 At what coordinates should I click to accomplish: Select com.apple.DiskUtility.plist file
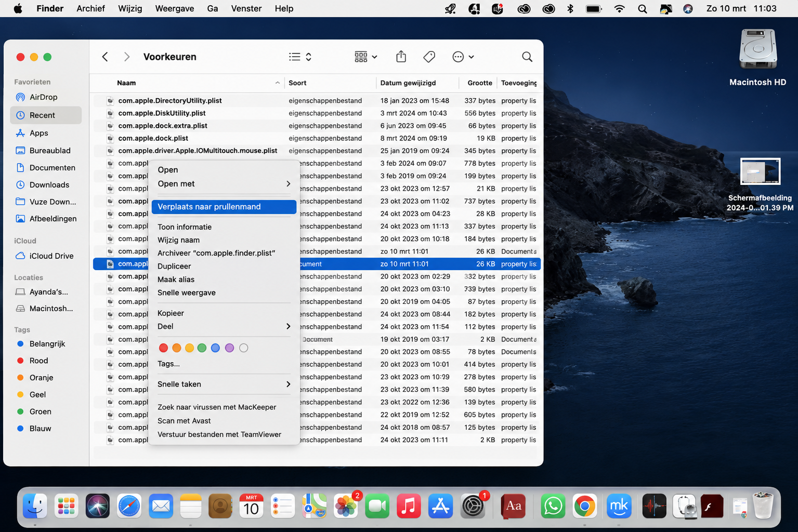[317, 113]
